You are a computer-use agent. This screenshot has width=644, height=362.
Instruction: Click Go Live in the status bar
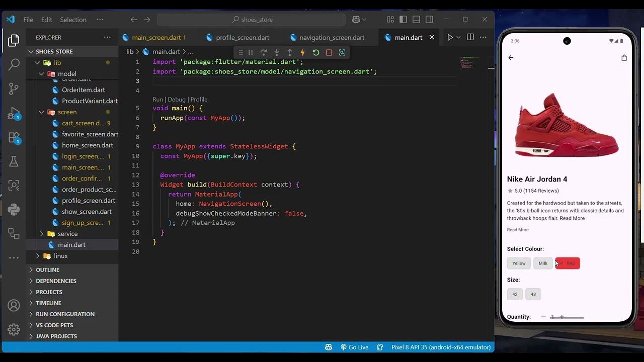click(x=355, y=347)
